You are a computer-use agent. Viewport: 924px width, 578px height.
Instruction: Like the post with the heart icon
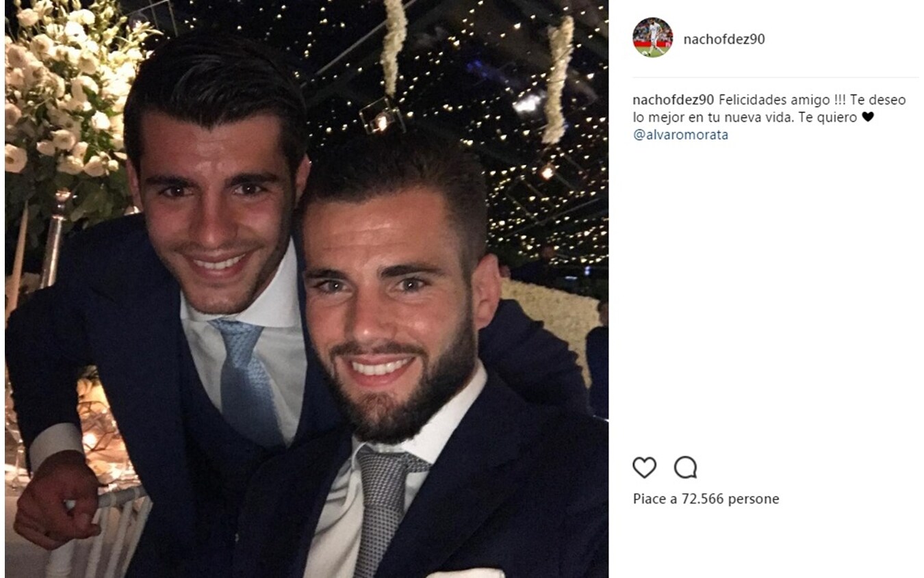pyautogui.click(x=644, y=468)
